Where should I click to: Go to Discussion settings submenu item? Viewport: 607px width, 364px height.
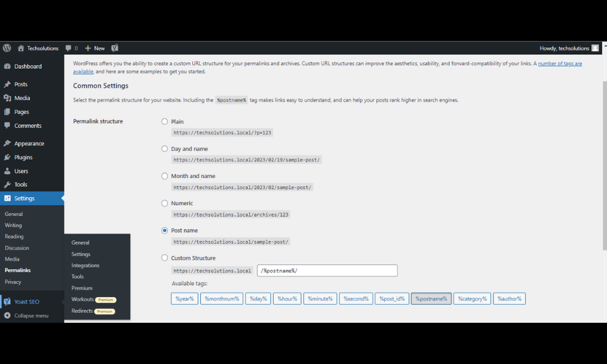point(16,248)
